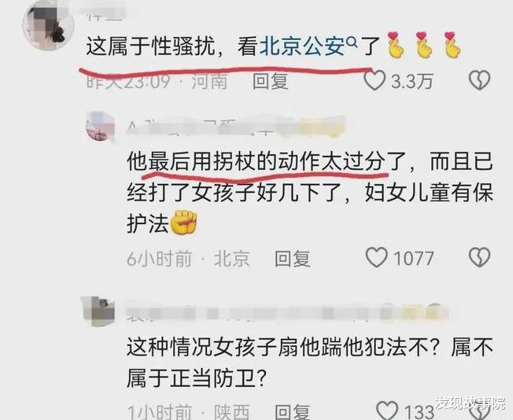This screenshot has height=420, width=513.
Task: Open the second commenter's blurred username
Action: 235,127
